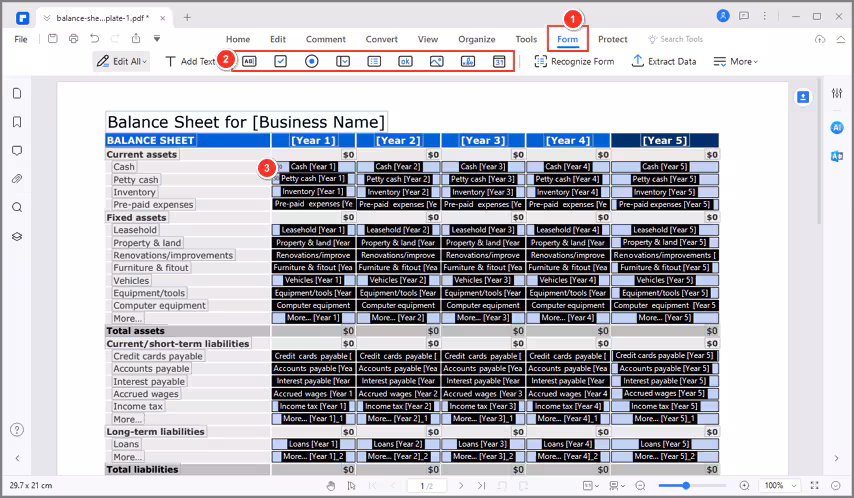Add a checkbox form control

(280, 62)
